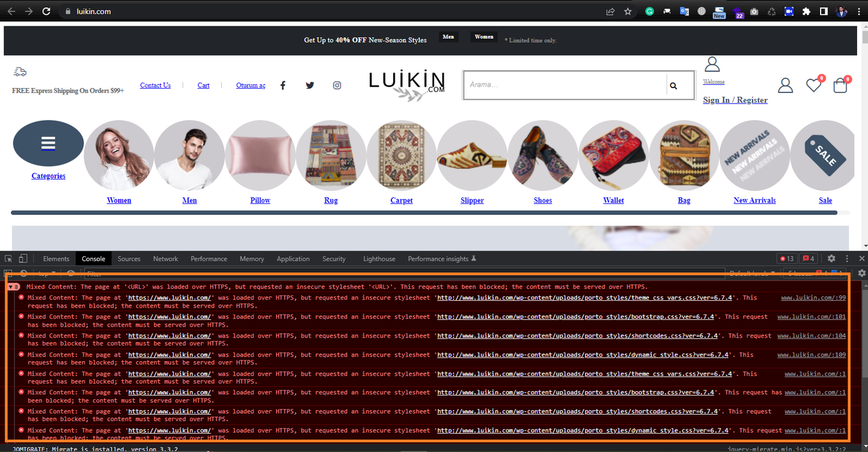Screen dimensions: 868x452
Task: Open the source link www.luikin.com/:101
Action: pos(812,316)
